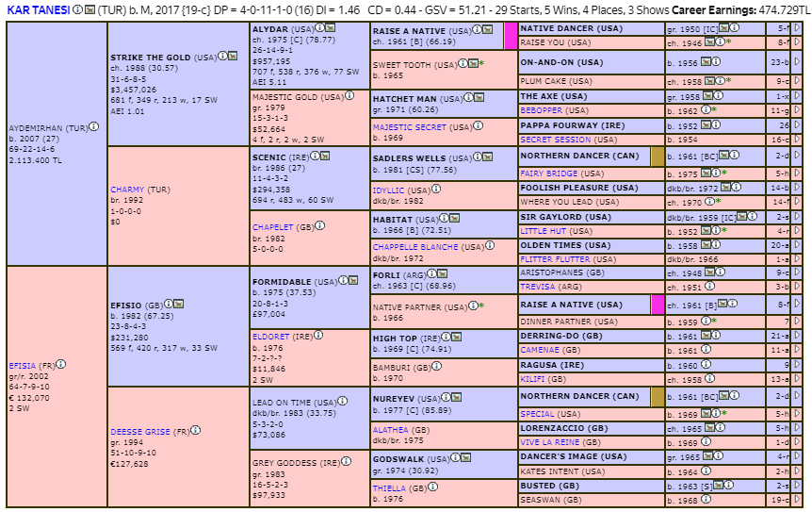812x512 pixels.
Task: Click gold marker beside NORTHERN DANCER above FAIRY BRIDGE
Action: (658, 157)
